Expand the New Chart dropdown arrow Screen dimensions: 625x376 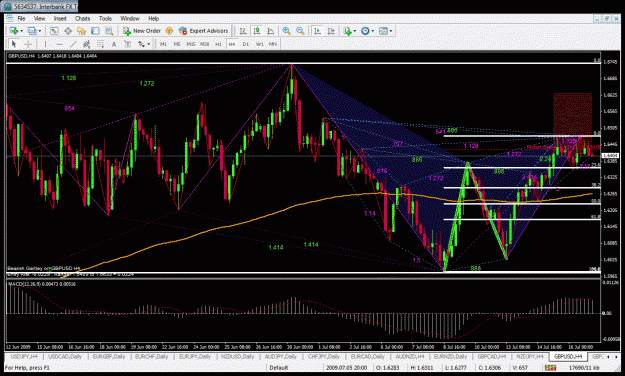point(21,31)
